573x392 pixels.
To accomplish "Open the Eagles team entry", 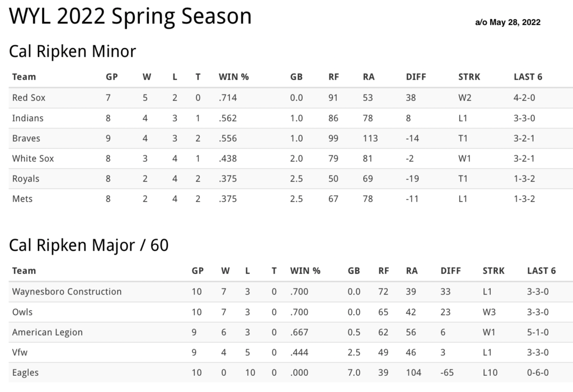I will tap(25, 372).
